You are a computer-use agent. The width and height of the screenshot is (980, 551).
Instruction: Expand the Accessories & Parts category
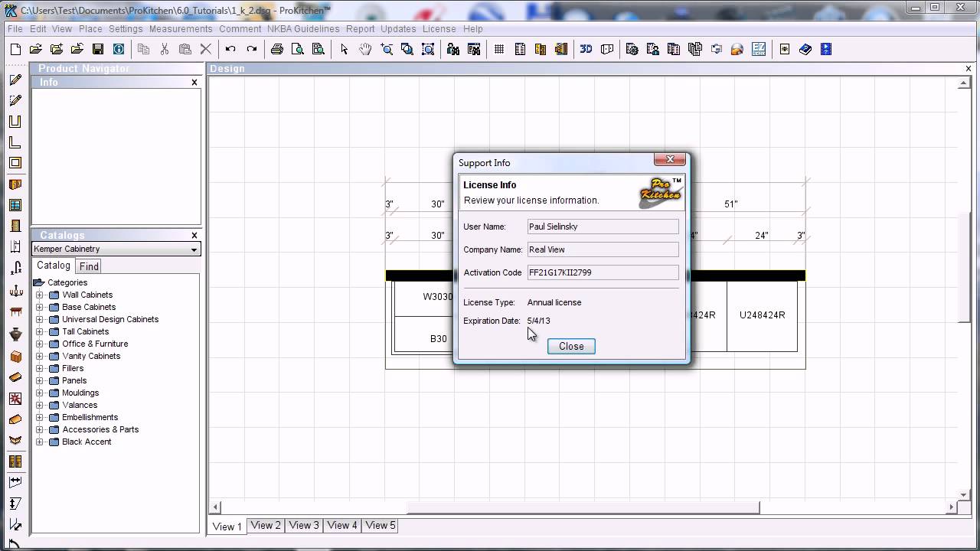[40, 429]
